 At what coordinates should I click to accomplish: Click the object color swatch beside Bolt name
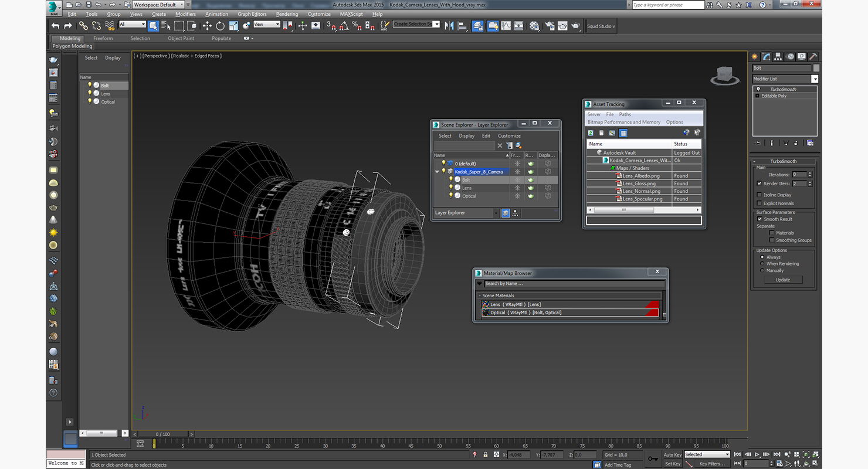tap(816, 68)
